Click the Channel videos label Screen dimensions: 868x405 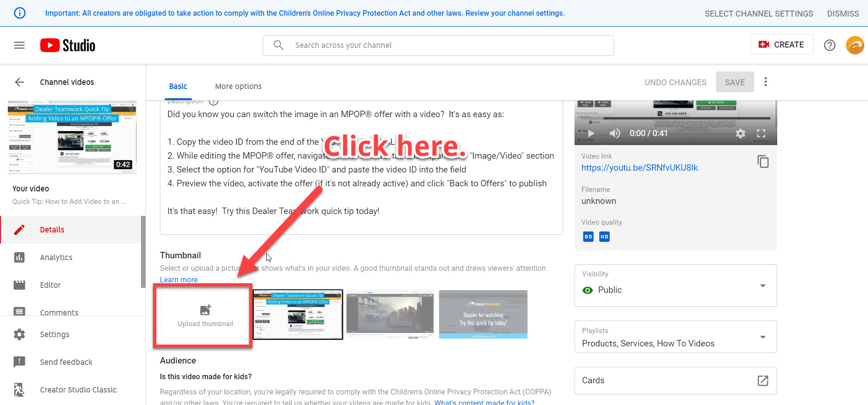coord(67,82)
